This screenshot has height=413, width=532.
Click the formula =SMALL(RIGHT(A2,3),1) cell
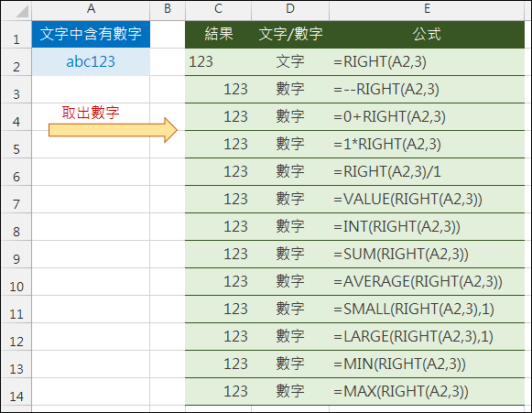[x=427, y=310]
